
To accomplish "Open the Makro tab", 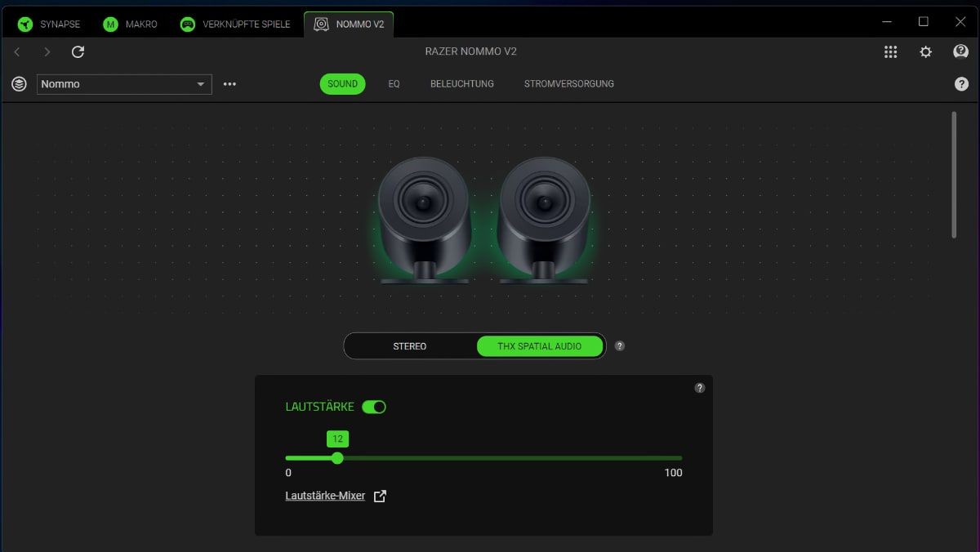I will [x=131, y=24].
